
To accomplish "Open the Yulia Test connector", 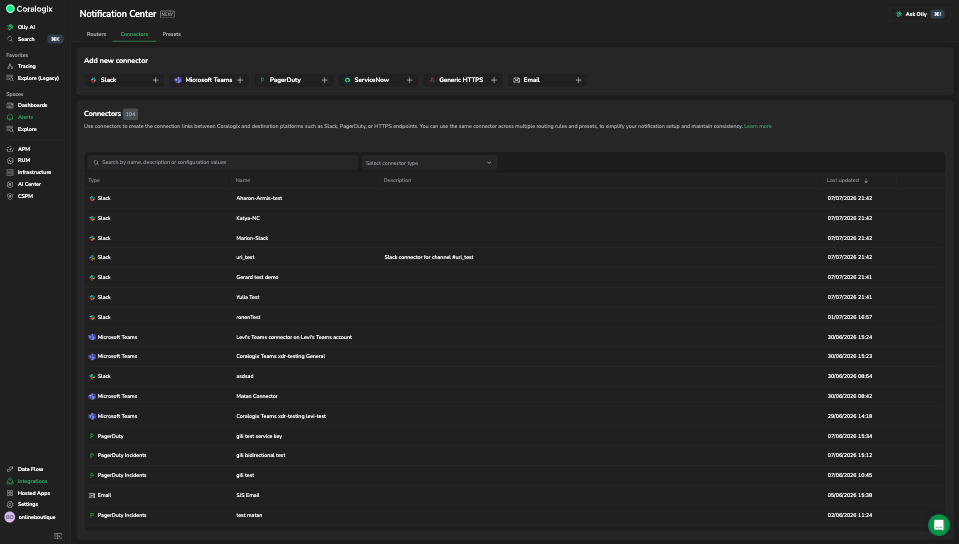I will coord(515,297).
